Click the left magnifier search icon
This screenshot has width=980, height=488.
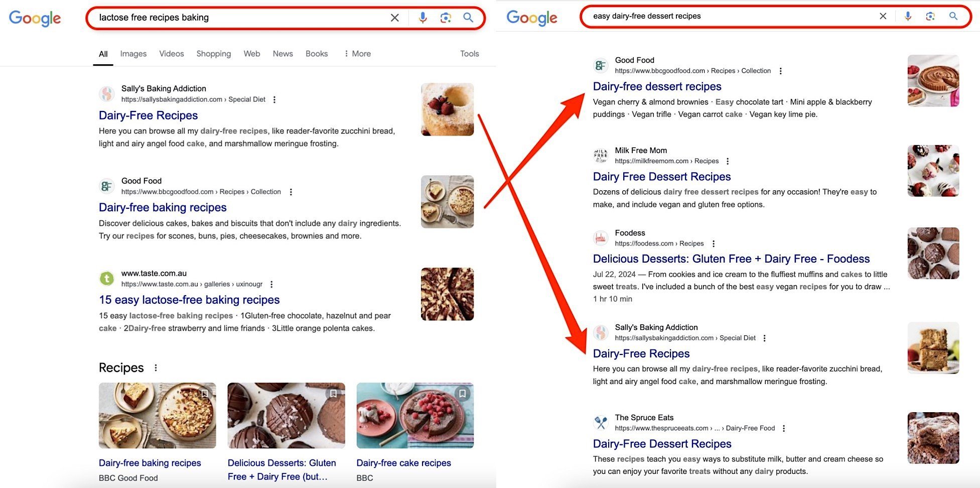pos(468,18)
